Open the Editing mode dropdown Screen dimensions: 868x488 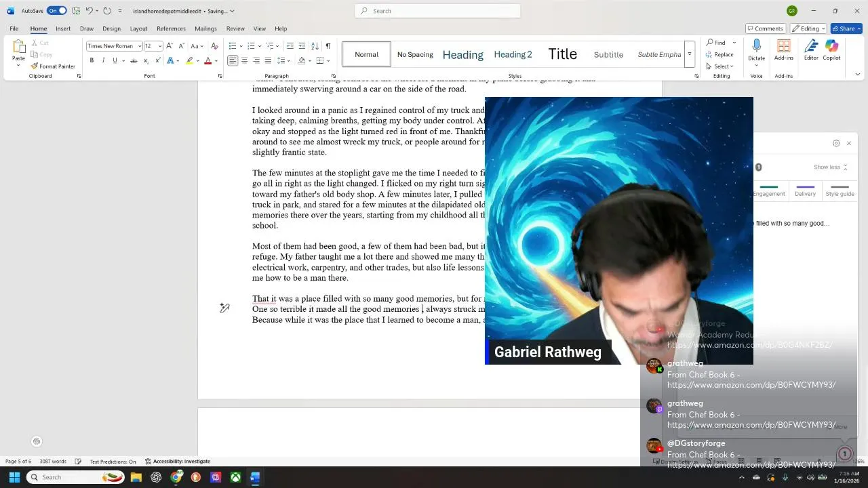coord(808,28)
